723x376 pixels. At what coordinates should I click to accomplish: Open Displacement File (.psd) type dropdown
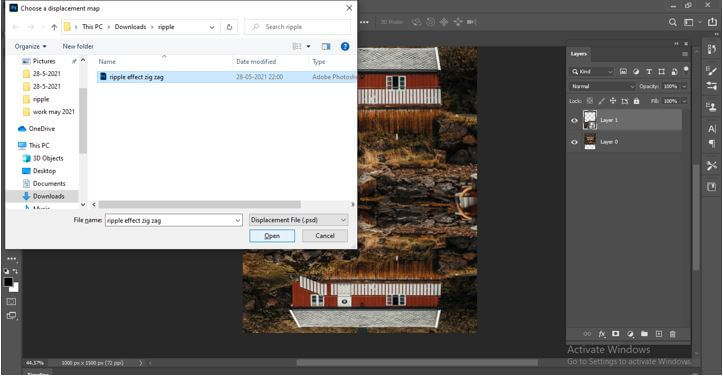pyautogui.click(x=298, y=220)
